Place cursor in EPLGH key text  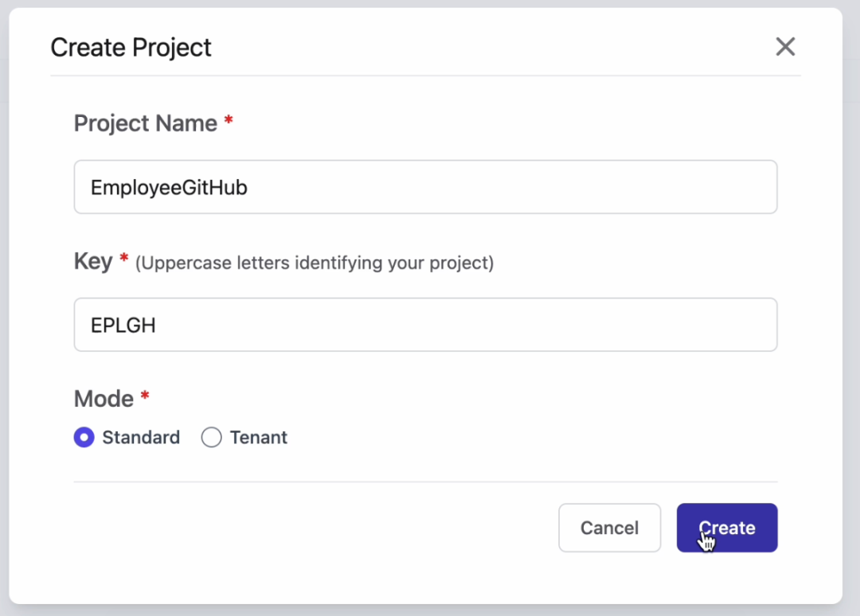tap(123, 326)
